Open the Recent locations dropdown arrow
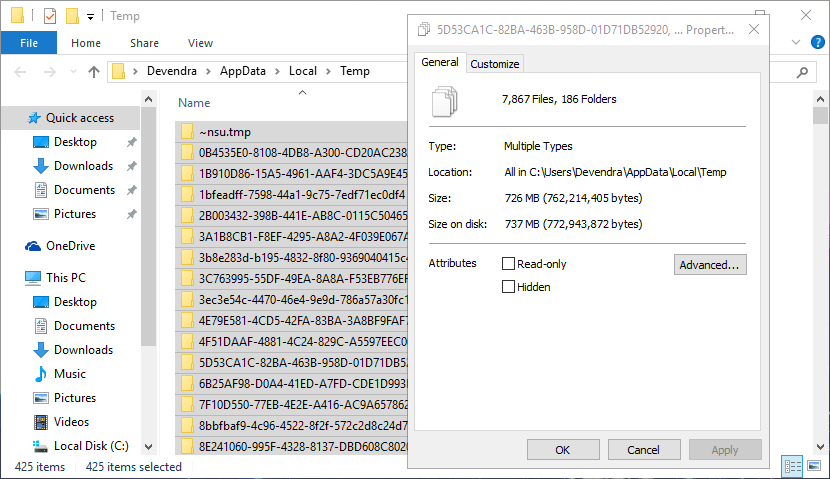 click(73, 71)
